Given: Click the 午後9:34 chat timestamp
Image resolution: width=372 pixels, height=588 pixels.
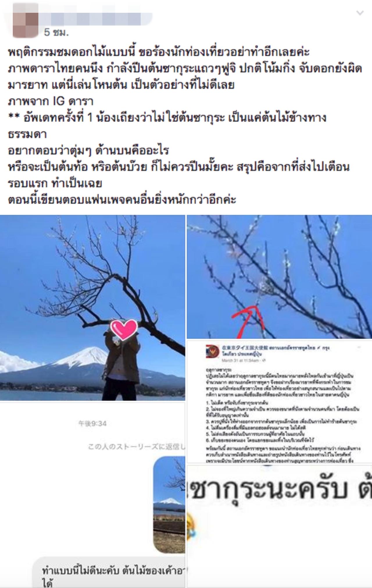Looking at the screenshot, I should coord(92,424).
